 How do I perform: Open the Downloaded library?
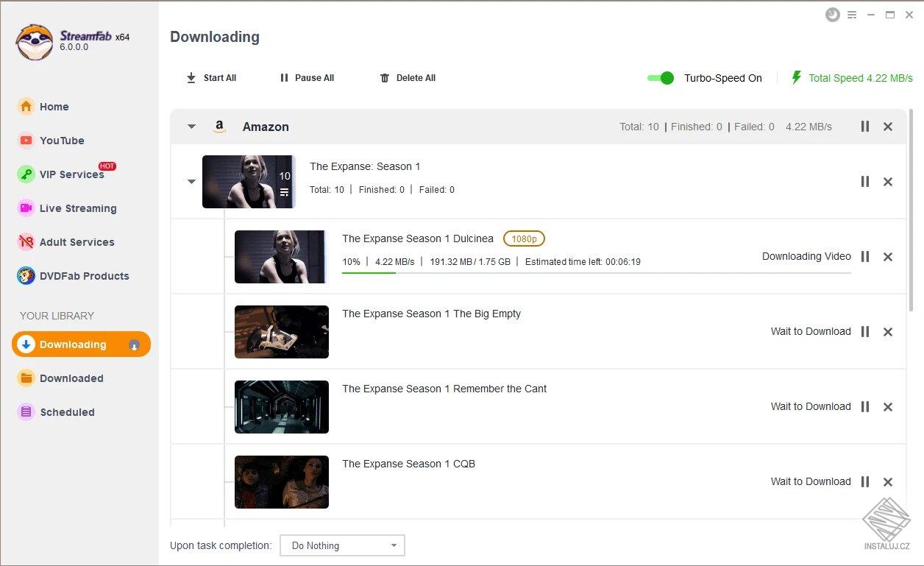point(71,378)
